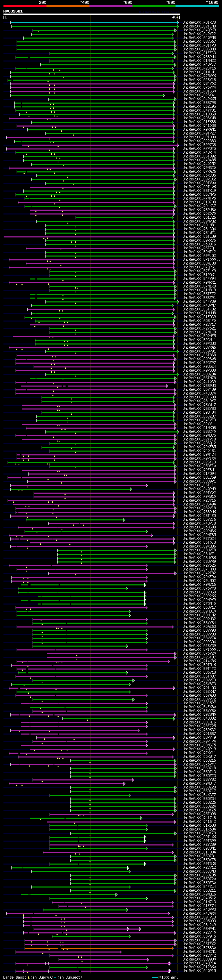Select label UniRef100_A4SAX4

[199, 913]
